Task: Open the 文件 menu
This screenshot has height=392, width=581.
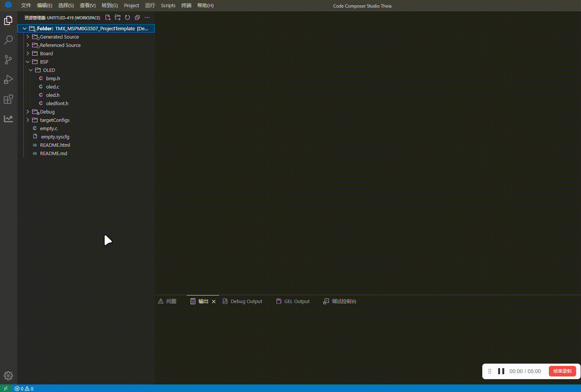Action: tap(26, 5)
